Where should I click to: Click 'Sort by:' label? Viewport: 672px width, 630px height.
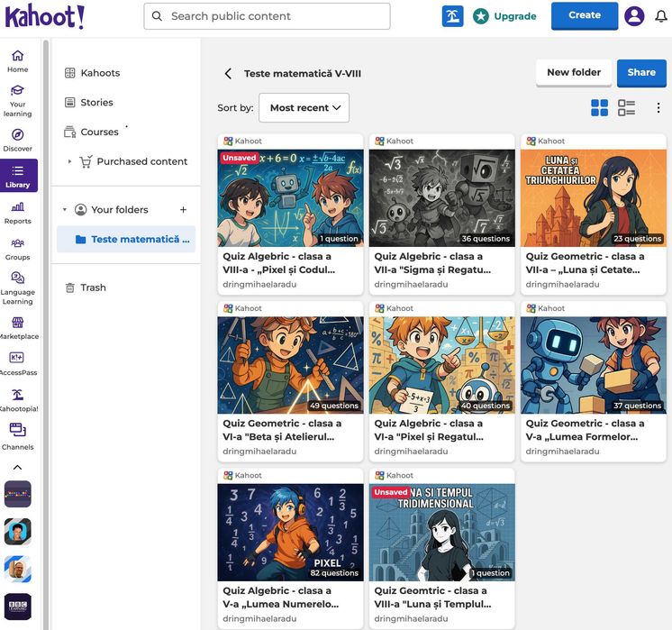pyautogui.click(x=235, y=107)
